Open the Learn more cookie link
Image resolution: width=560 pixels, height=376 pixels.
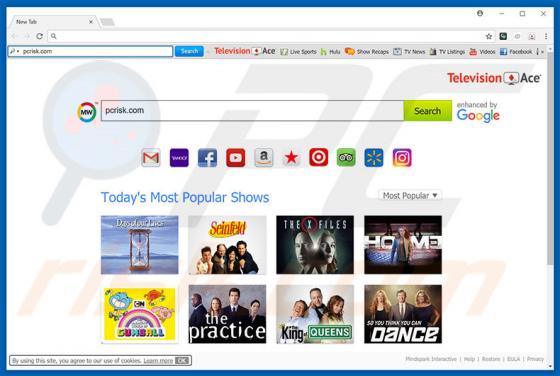tap(158, 361)
